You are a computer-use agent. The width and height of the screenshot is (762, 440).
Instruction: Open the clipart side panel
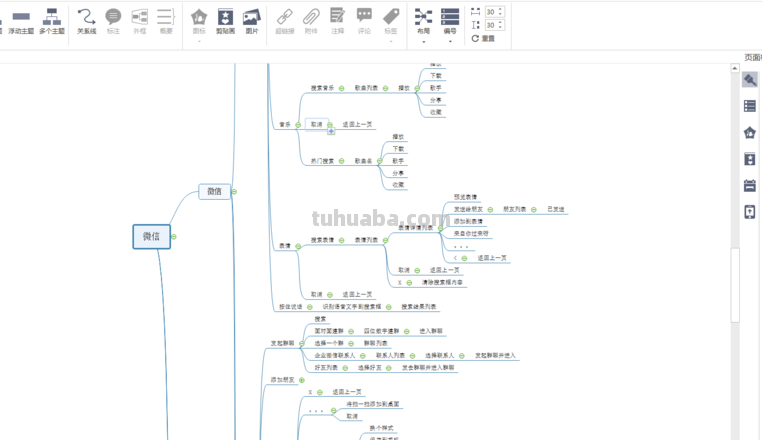750,159
